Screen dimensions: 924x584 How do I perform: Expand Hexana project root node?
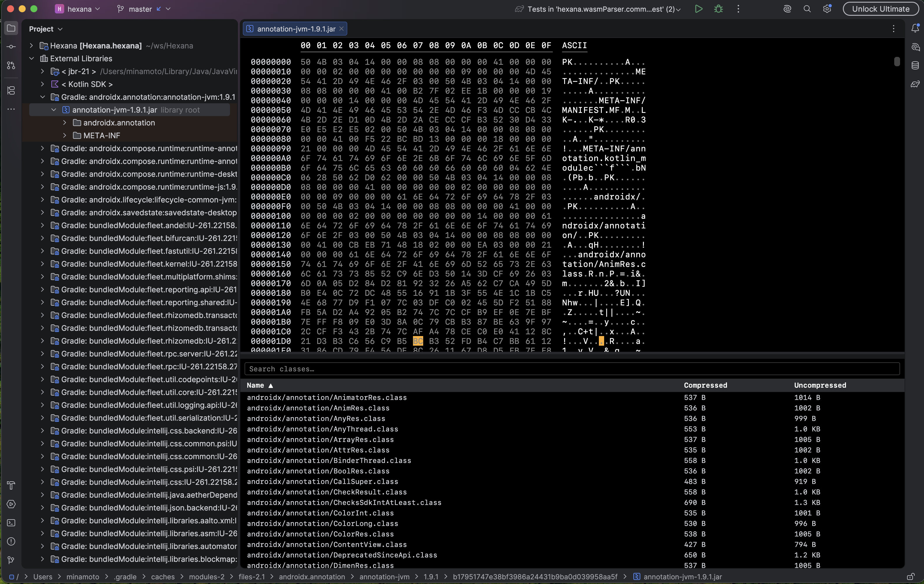(32, 46)
